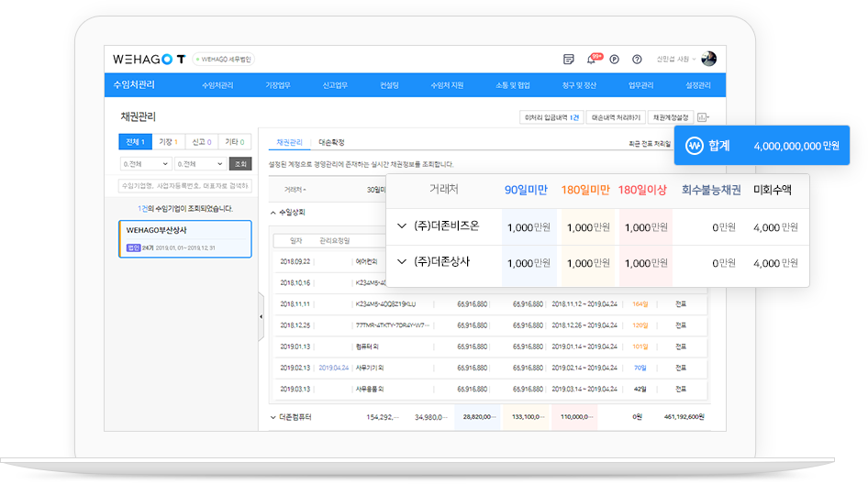This screenshot has width=868, height=484.
Task: Select the WEHAGO부산상사 client card
Action: 185,239
